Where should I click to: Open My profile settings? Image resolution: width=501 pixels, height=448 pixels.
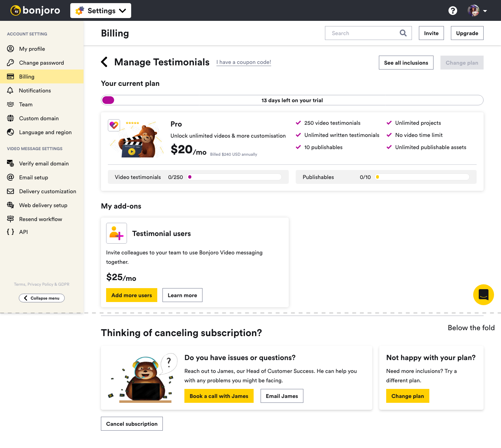pos(42,49)
